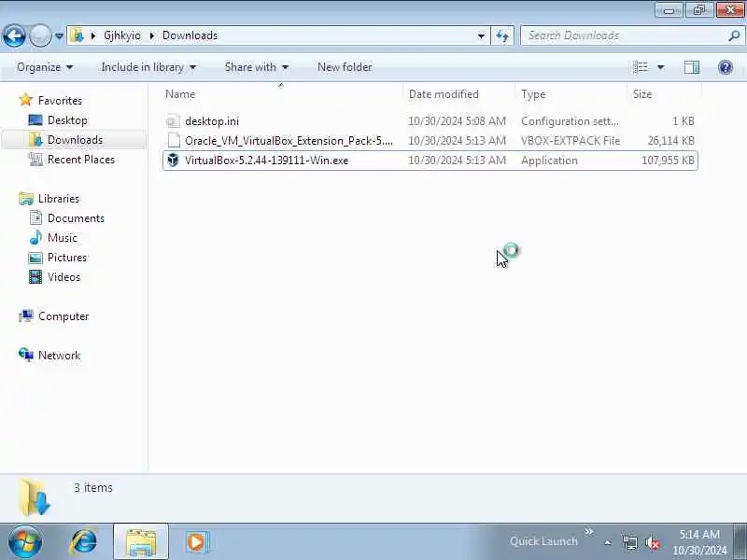Click the VirtualBox installer cube icon
The image size is (747, 560).
pos(173,160)
